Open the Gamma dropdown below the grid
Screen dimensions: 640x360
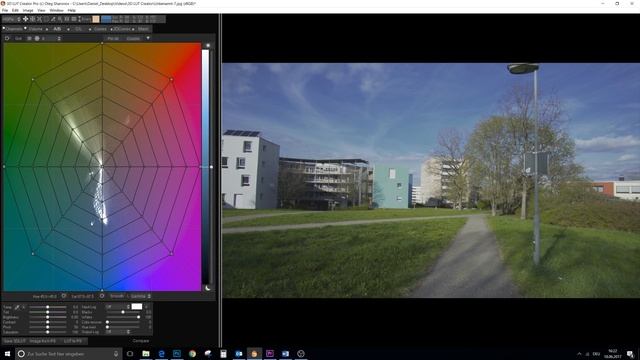pyautogui.click(x=141, y=296)
